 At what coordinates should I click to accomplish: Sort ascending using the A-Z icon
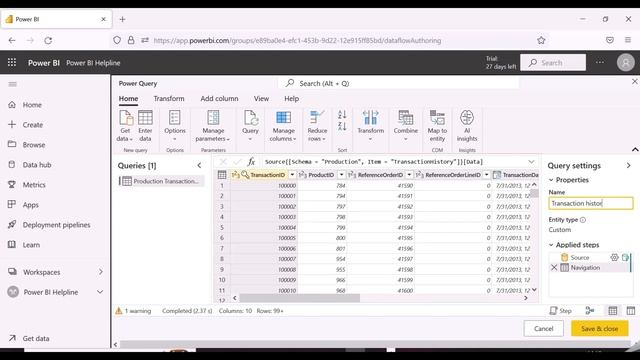coord(342,115)
